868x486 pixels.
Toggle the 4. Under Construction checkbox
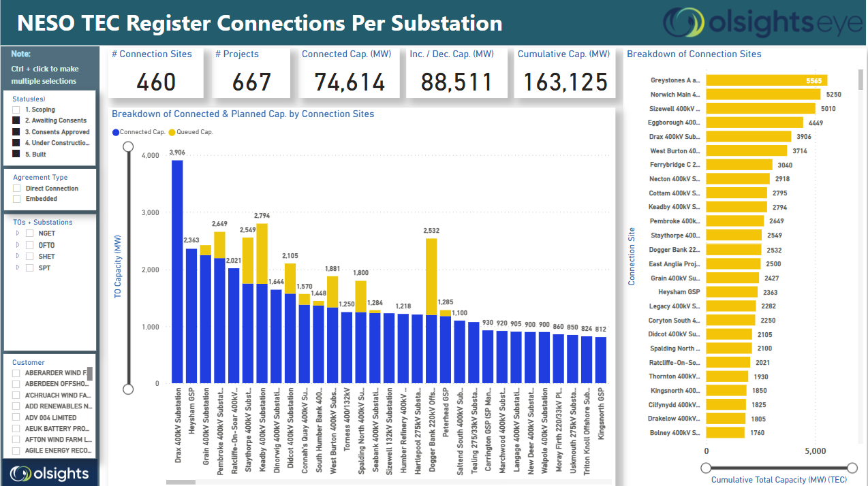pos(16,143)
